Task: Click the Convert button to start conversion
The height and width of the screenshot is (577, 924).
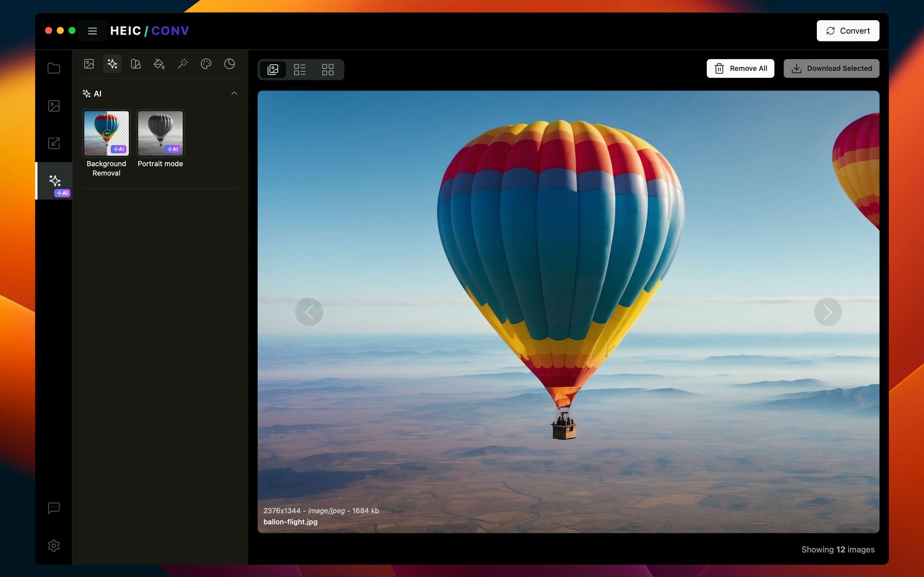Action: (847, 31)
